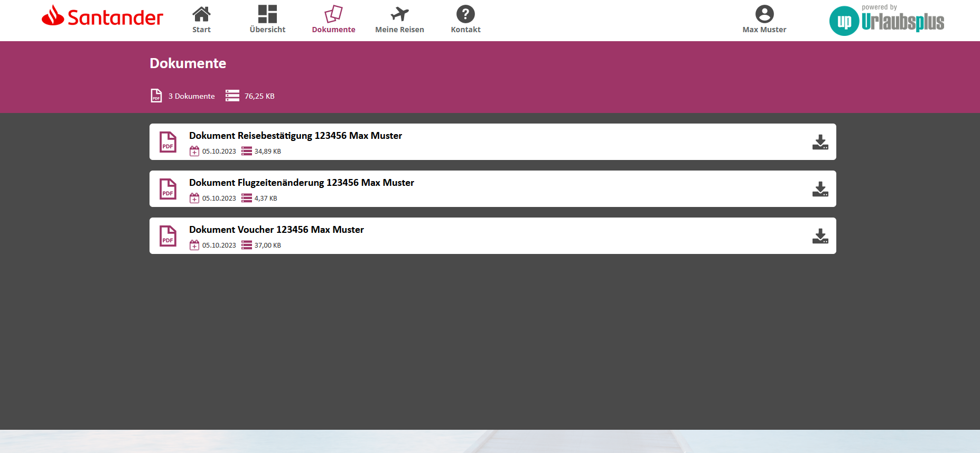The width and height of the screenshot is (980, 453).
Task: Download the Voucher document
Action: (820, 236)
